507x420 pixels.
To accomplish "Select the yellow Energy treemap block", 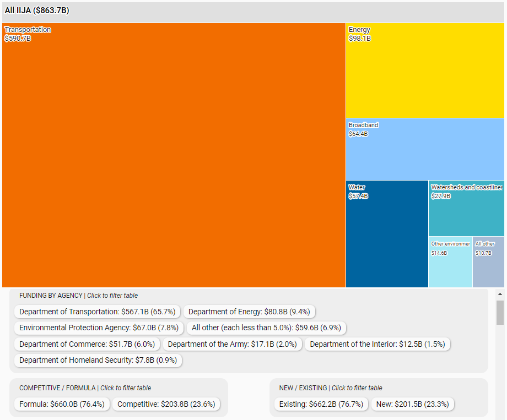I will pyautogui.click(x=424, y=70).
